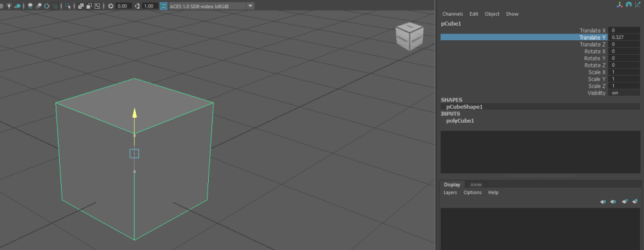Click the Rotate Y value field

[x=625, y=59]
